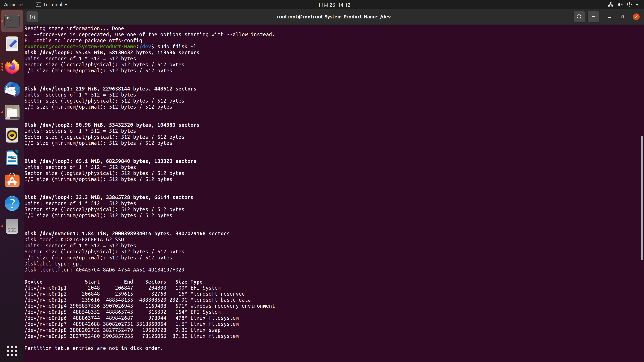Expand the Terminal app menu
This screenshot has width=644, height=362.
(x=52, y=5)
